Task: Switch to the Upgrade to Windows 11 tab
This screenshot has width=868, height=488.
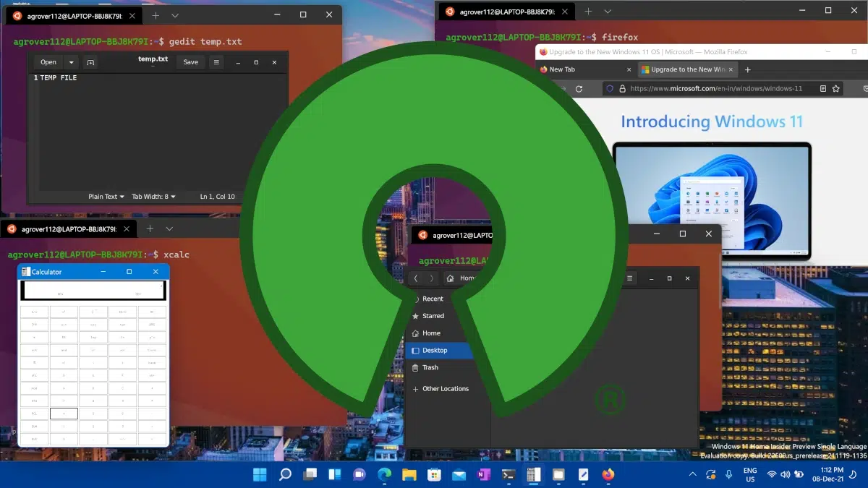Action: coord(687,69)
